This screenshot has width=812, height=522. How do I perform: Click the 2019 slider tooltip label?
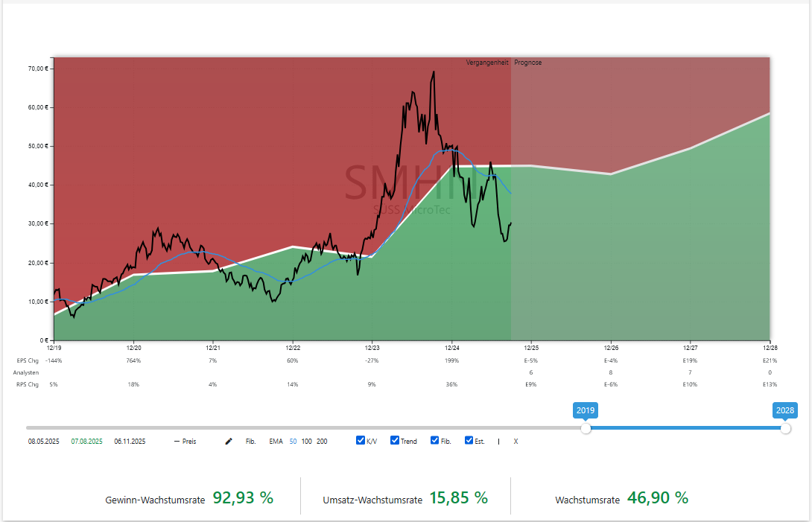pyautogui.click(x=586, y=410)
